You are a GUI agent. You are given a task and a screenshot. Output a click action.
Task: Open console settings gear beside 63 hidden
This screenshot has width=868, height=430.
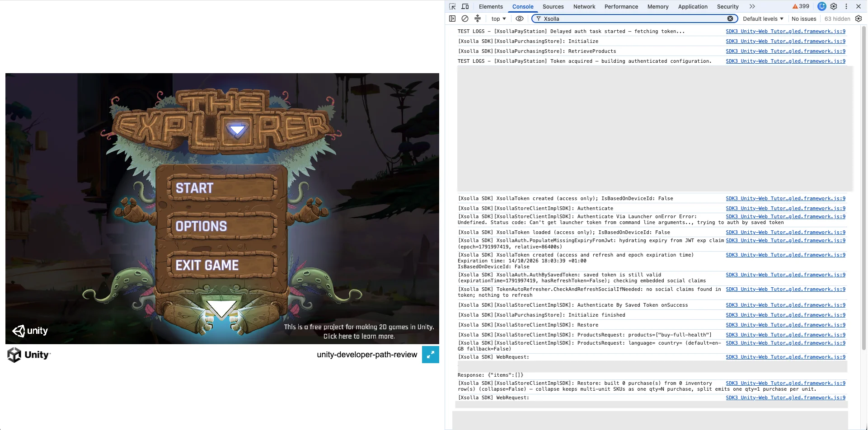pos(859,19)
